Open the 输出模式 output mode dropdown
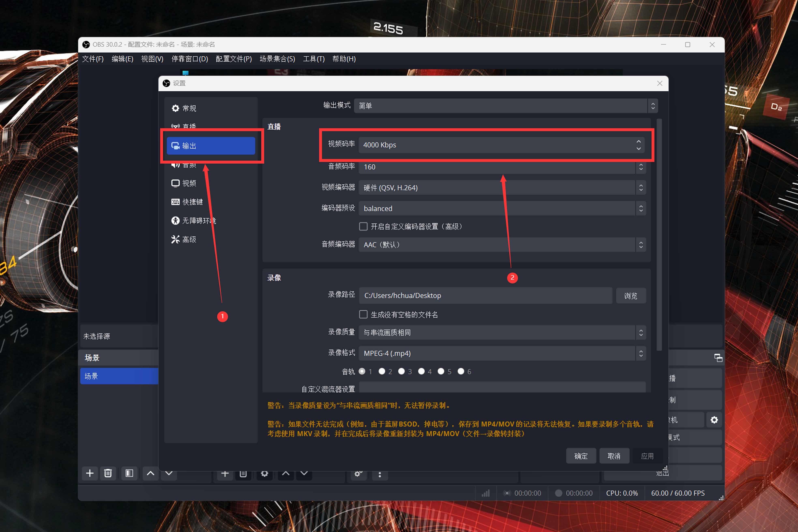798x532 pixels. pyautogui.click(x=506, y=106)
